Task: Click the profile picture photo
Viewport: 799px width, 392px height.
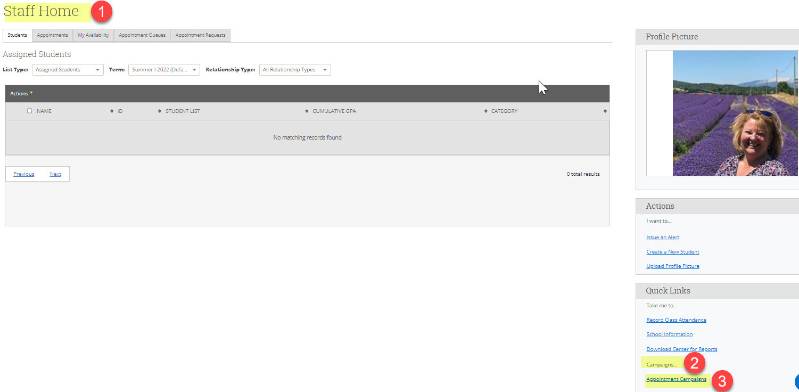Action: pyautogui.click(x=735, y=113)
